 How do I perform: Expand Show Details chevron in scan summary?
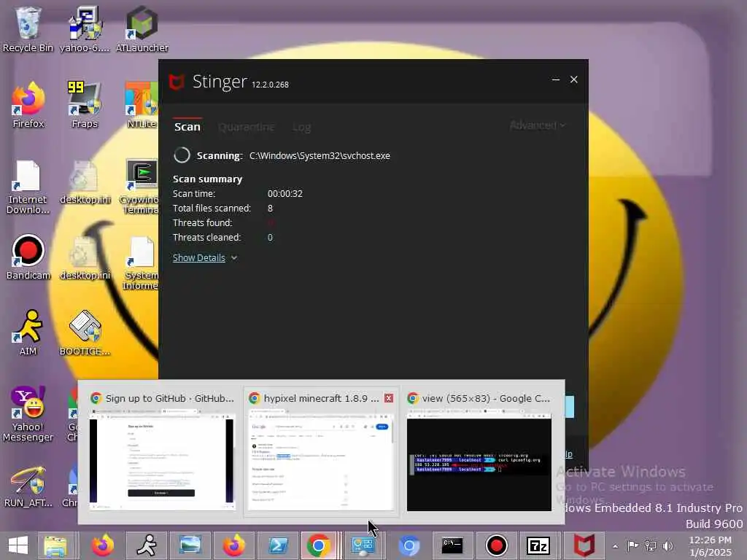click(x=234, y=258)
